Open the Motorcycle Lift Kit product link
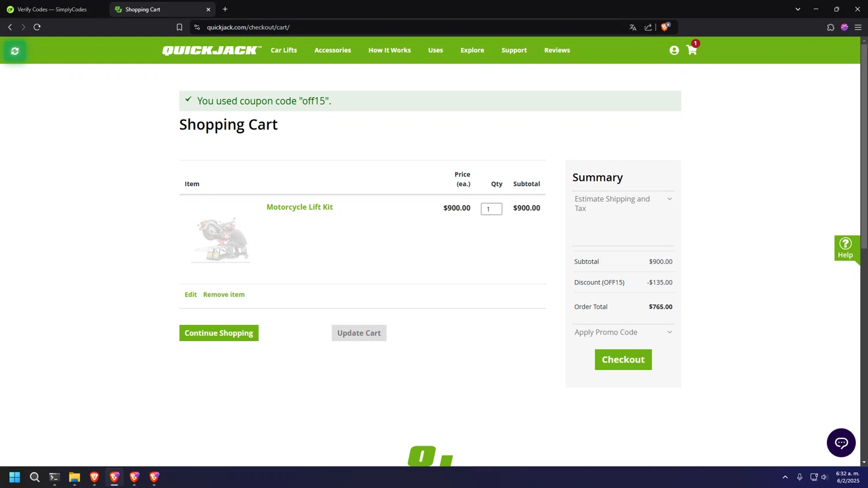This screenshot has height=488, width=868. (300, 207)
